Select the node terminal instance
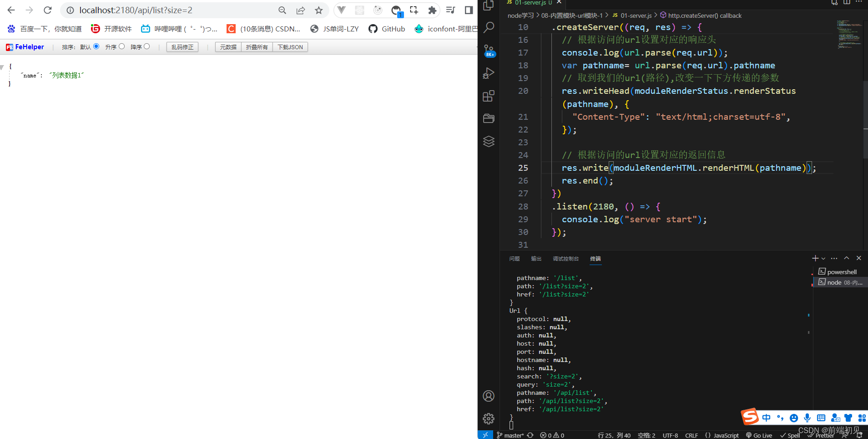 point(840,282)
